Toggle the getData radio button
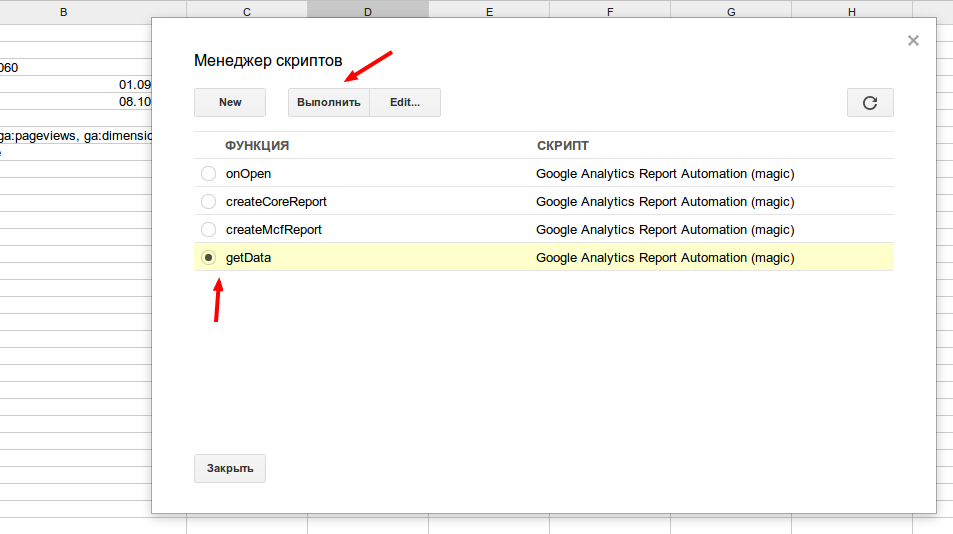 [208, 258]
